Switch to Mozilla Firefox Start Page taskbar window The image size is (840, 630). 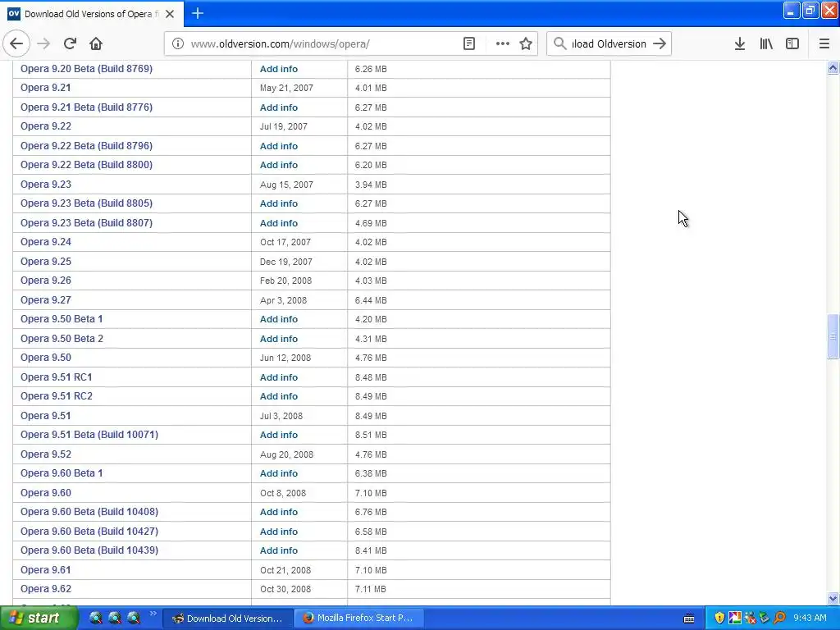(358, 619)
